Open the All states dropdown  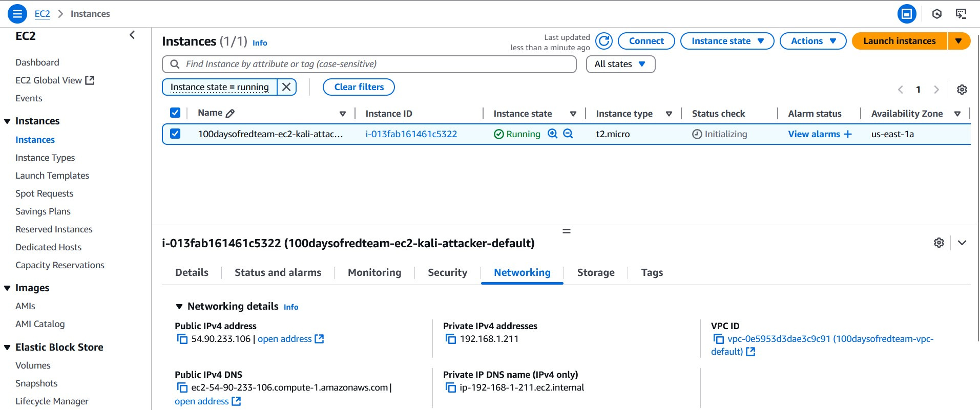pyautogui.click(x=620, y=64)
